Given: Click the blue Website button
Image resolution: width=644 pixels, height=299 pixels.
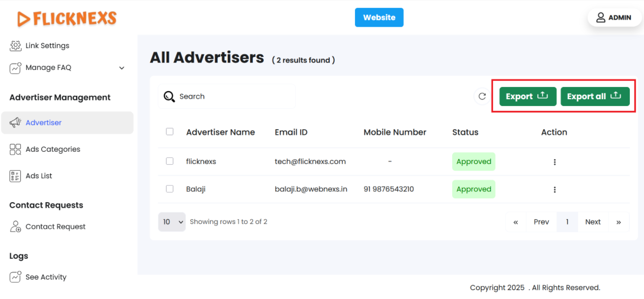Looking at the screenshot, I should pyautogui.click(x=379, y=18).
